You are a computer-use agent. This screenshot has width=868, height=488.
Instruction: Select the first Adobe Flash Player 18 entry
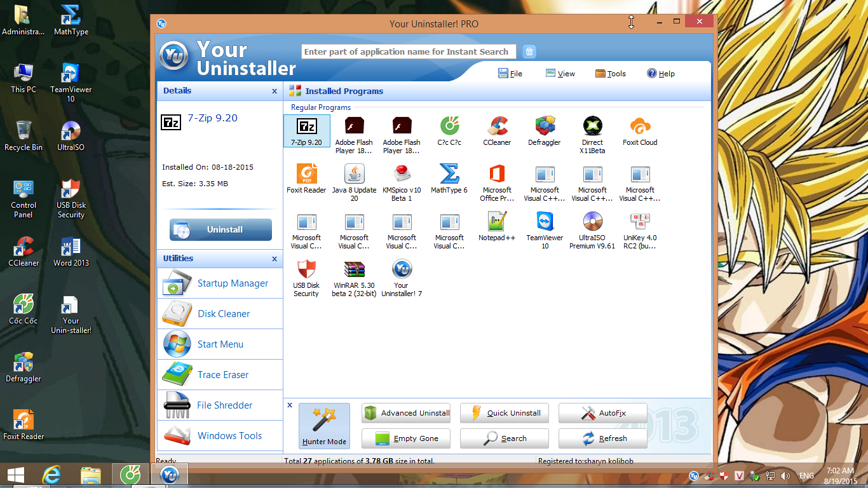click(x=354, y=135)
